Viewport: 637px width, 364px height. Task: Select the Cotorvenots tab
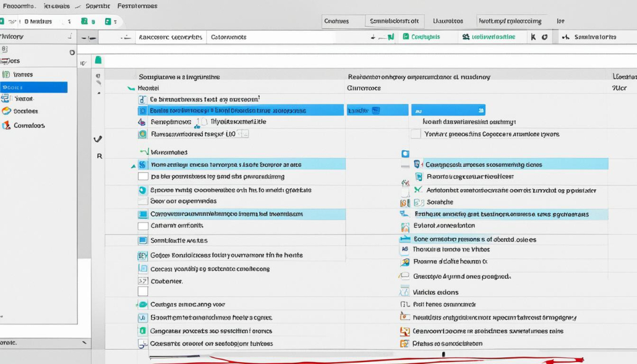pyautogui.click(x=229, y=37)
